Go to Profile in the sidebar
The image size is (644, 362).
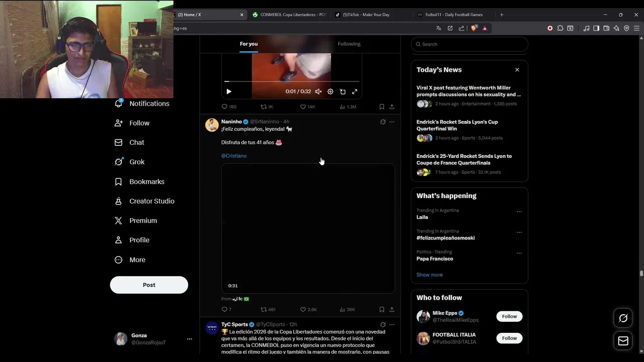(x=132, y=240)
